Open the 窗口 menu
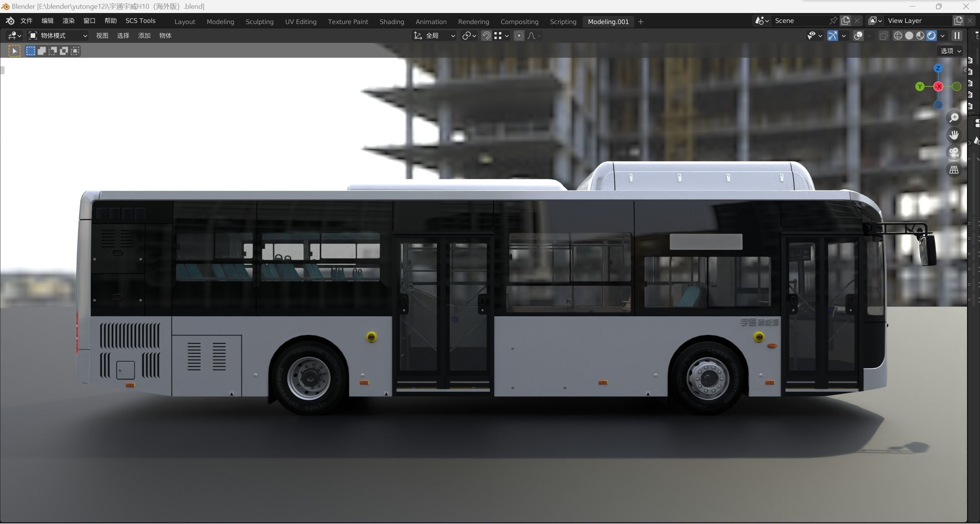 click(x=90, y=21)
